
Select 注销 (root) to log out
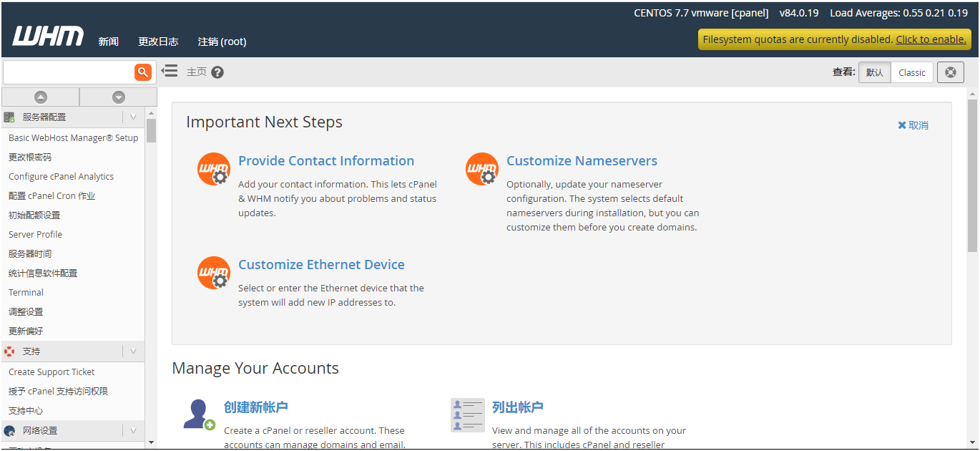pos(222,42)
